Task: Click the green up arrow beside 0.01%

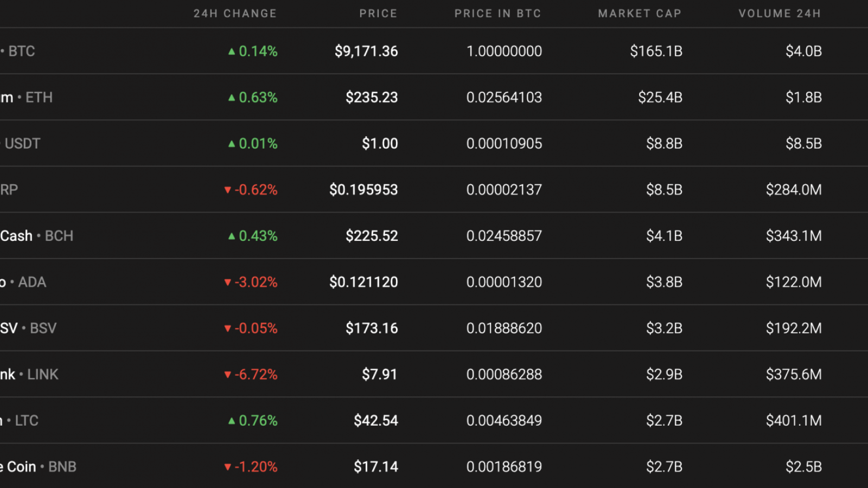Action: click(x=232, y=144)
